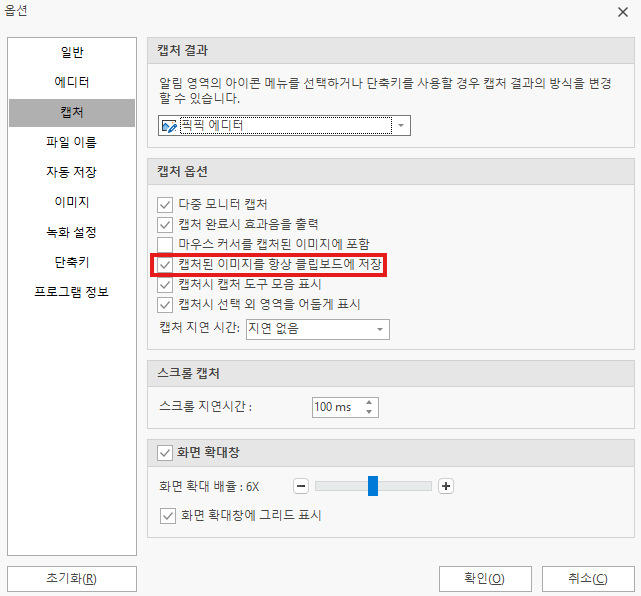Open the 파일 이름 settings page
641x596 pixels.
point(72,142)
